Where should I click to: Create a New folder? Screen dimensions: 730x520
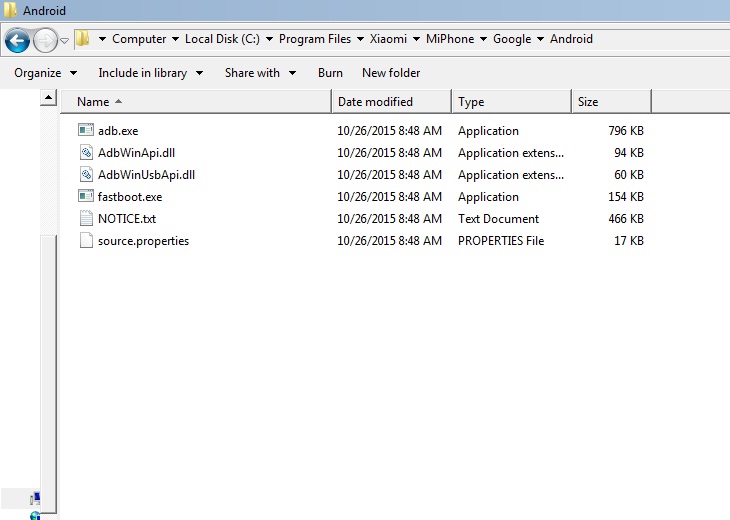[x=391, y=73]
